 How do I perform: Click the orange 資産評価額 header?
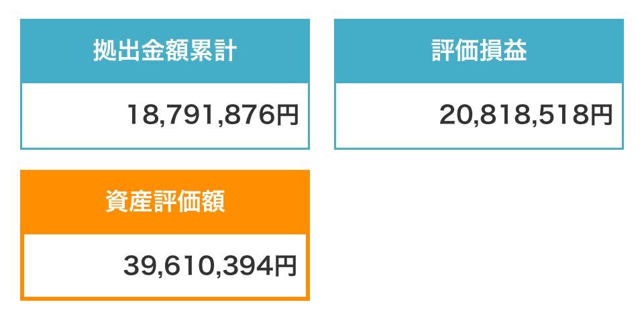pyautogui.click(x=165, y=202)
